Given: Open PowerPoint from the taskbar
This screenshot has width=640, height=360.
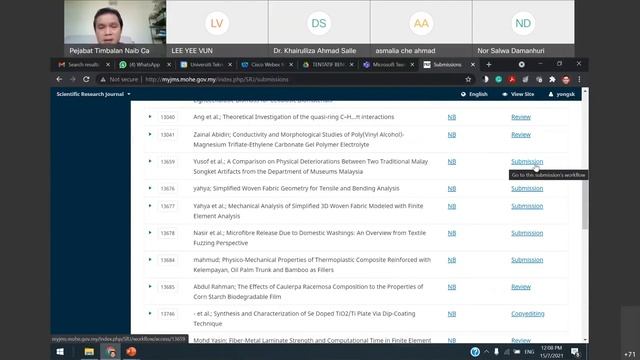Looking at the screenshot, I should pos(131,351).
